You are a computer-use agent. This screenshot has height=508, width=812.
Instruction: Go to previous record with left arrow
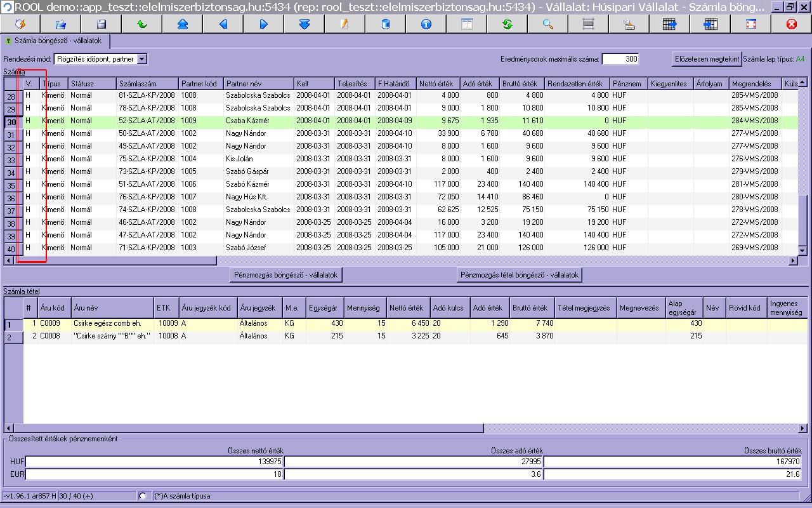(x=223, y=24)
